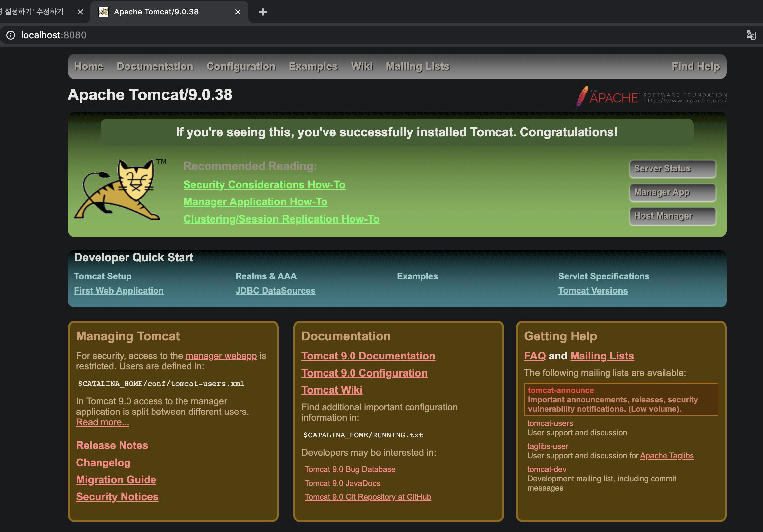The height and width of the screenshot is (532, 763).
Task: Open the Host Manager button
Action: pyautogui.click(x=672, y=216)
